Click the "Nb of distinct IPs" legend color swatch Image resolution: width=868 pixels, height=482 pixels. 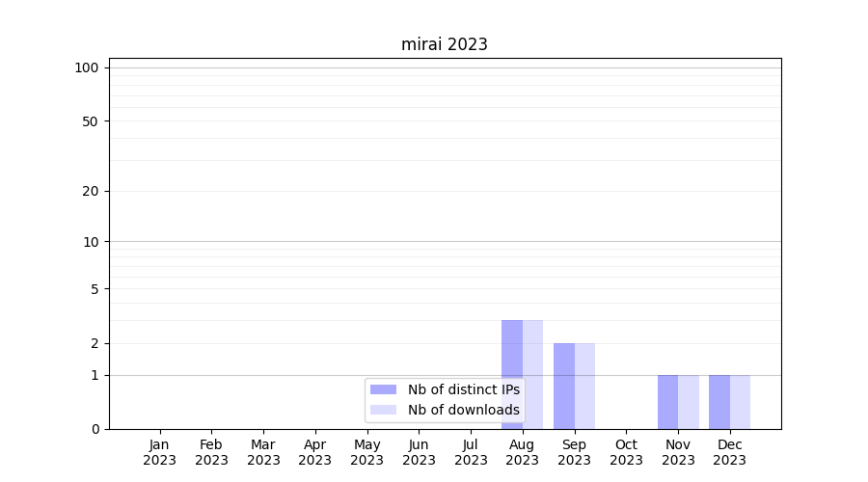click(x=383, y=389)
